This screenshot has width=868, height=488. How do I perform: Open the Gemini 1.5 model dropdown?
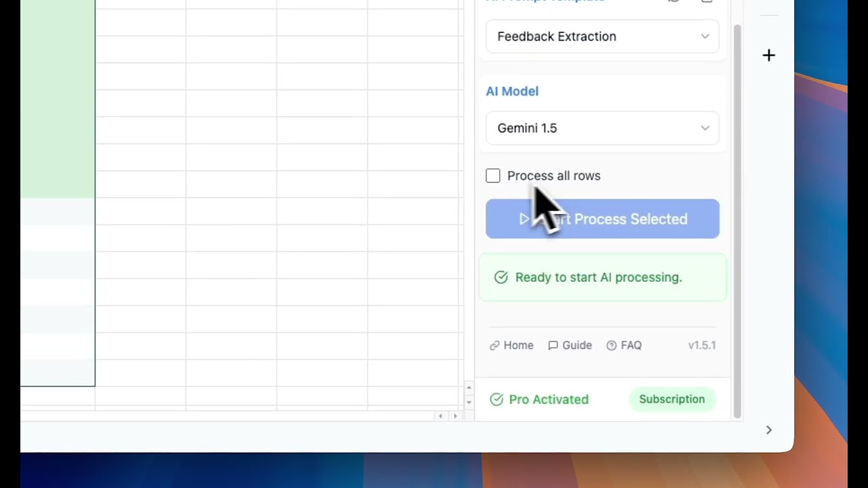[602, 128]
